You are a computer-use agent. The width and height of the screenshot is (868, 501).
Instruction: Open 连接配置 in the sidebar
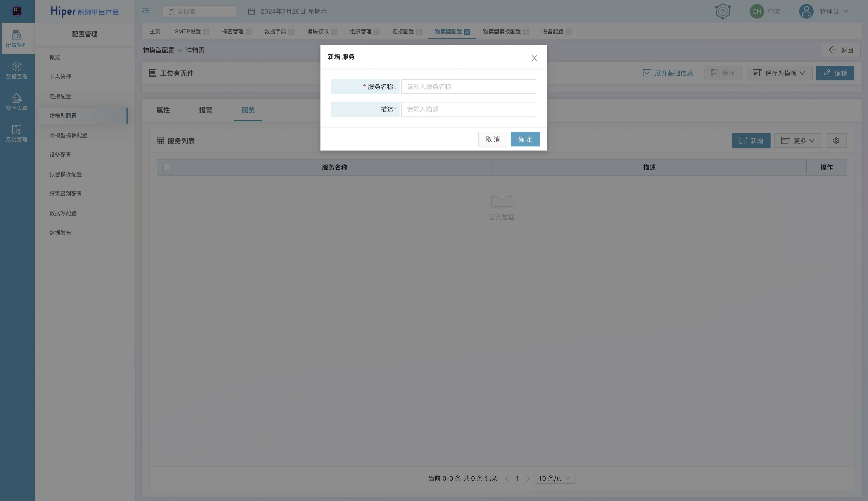coord(60,96)
